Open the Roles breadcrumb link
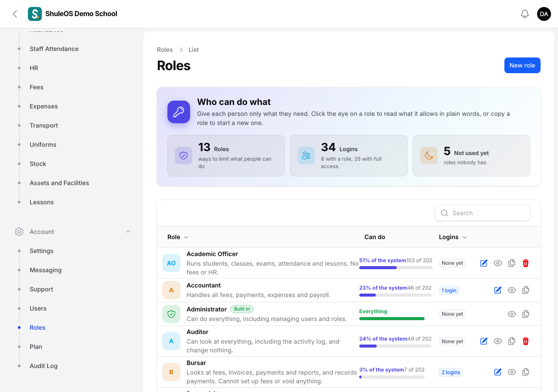This screenshot has width=558, height=392. 165,50
